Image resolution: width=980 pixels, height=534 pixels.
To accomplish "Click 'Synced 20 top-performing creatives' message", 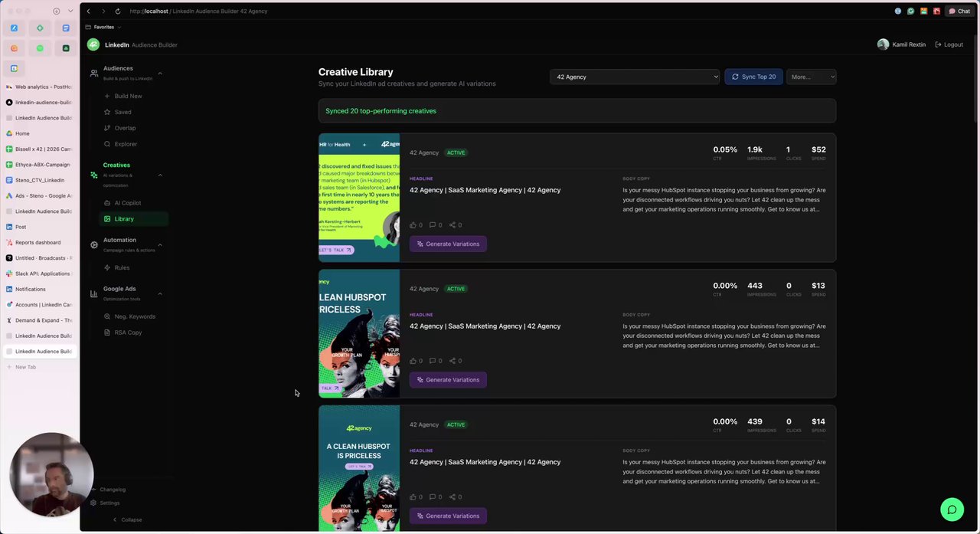I will coord(381,111).
